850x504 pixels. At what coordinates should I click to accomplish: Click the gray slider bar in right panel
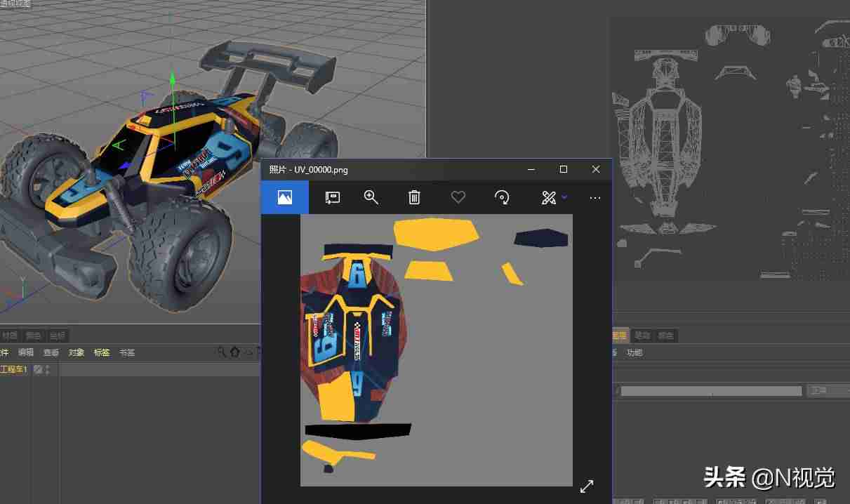click(711, 391)
